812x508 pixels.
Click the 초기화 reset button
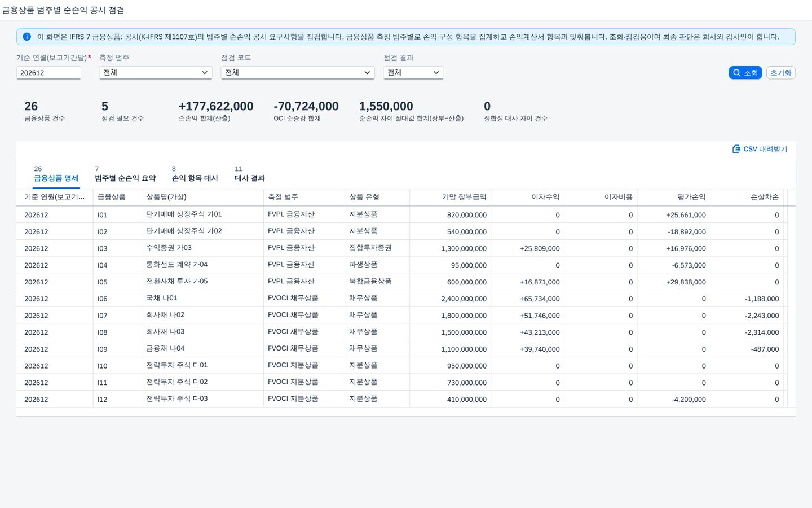tap(781, 73)
